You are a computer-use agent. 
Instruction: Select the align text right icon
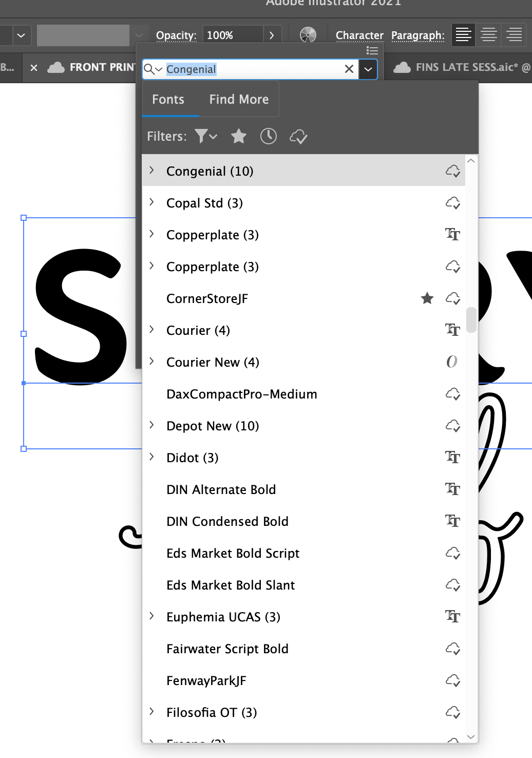514,34
